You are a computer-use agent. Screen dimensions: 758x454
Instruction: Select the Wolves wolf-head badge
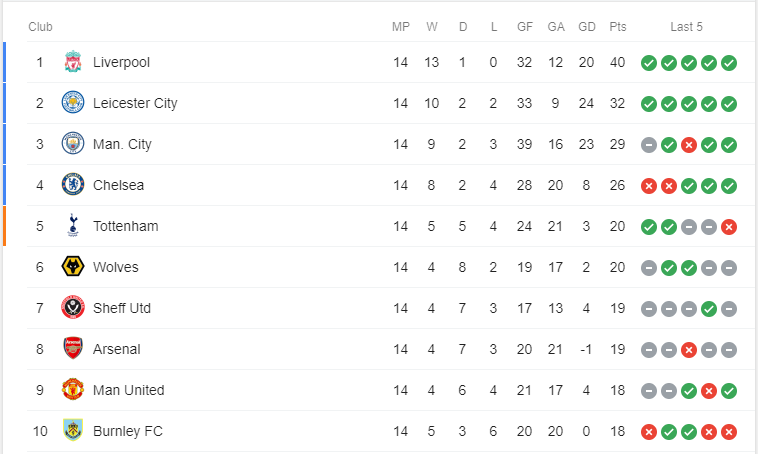point(72,267)
